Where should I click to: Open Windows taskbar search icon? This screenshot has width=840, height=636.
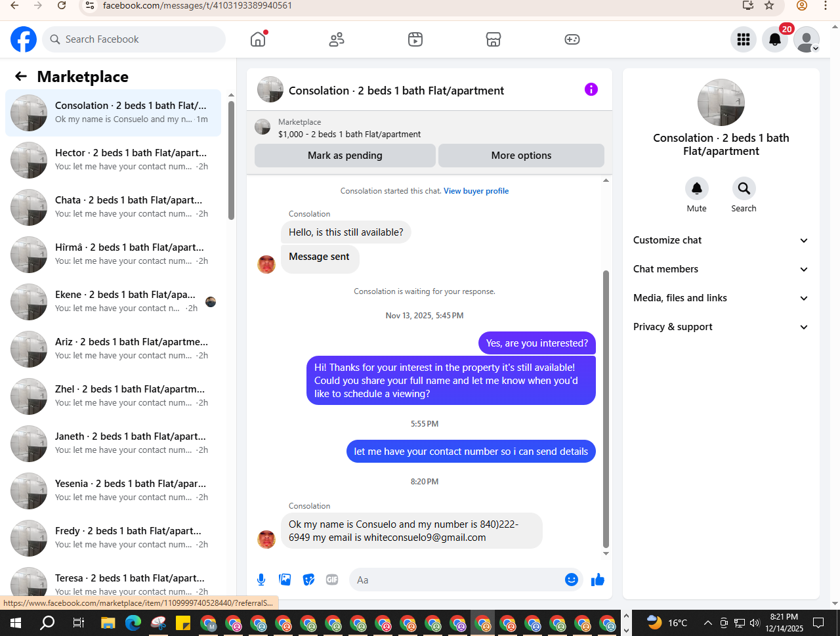tap(47, 622)
